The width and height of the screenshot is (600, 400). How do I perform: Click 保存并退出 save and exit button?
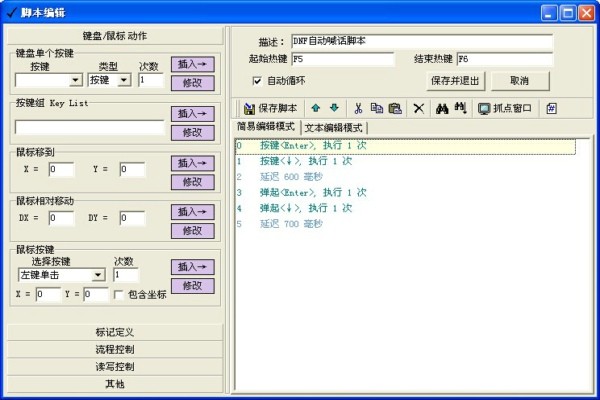[x=455, y=81]
